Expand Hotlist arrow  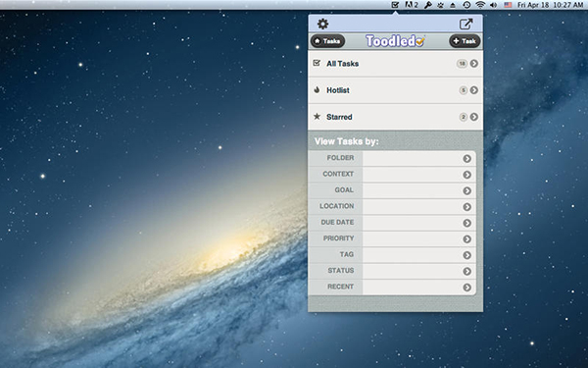(x=474, y=90)
